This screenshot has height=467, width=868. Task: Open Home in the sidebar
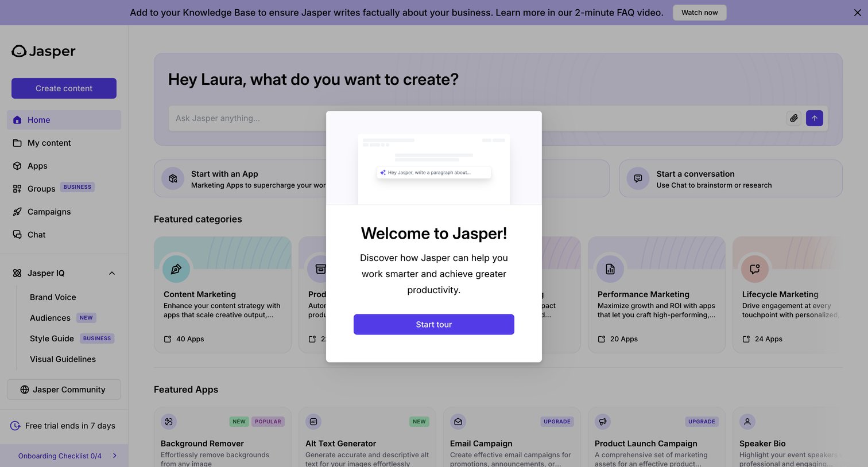pyautogui.click(x=64, y=120)
